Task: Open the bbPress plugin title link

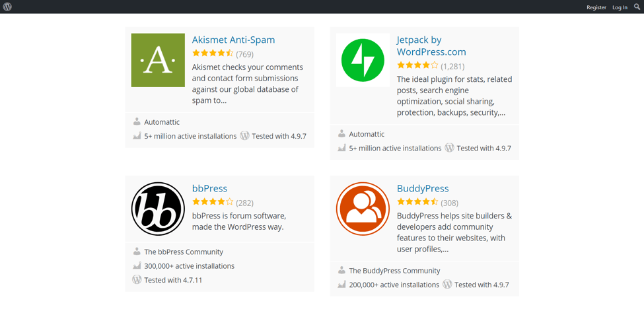Action: (x=209, y=188)
